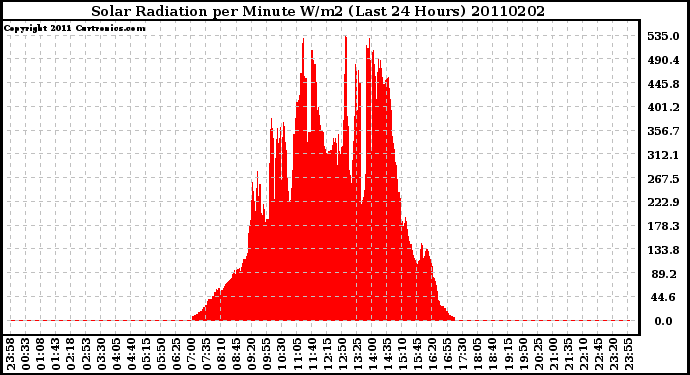Select the 89.2 y-axis label
The image size is (690, 375).
point(664,274)
